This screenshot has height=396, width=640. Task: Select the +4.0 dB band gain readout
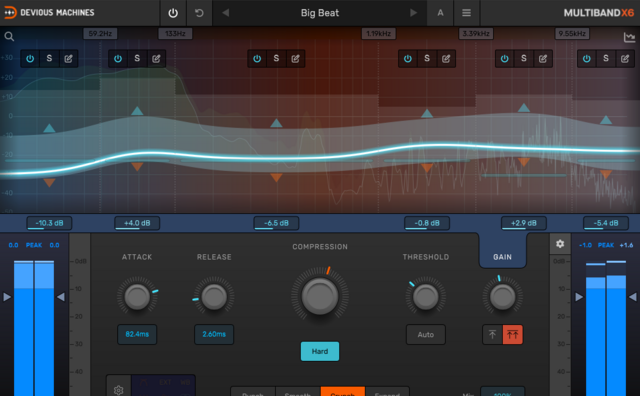pos(137,223)
